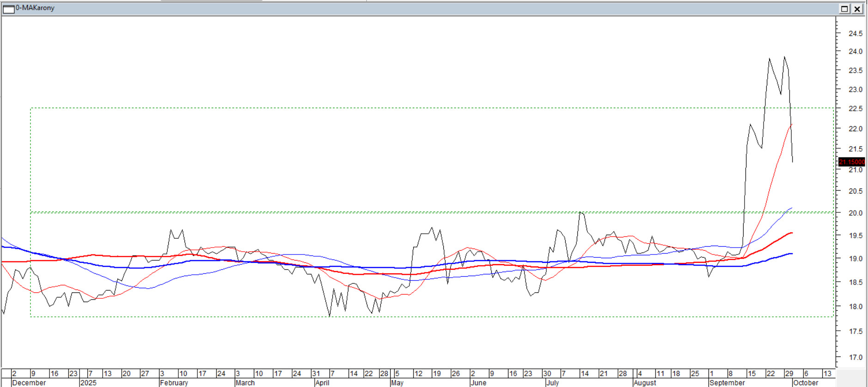Image resolution: width=868 pixels, height=387 pixels.
Task: Click the December month label on date axis
Action: [29, 383]
